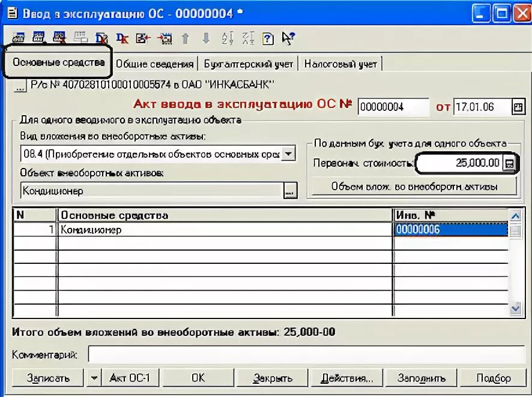Switch to Основные средства tab
Image resolution: width=532 pixels, height=397 pixels.
[58, 62]
